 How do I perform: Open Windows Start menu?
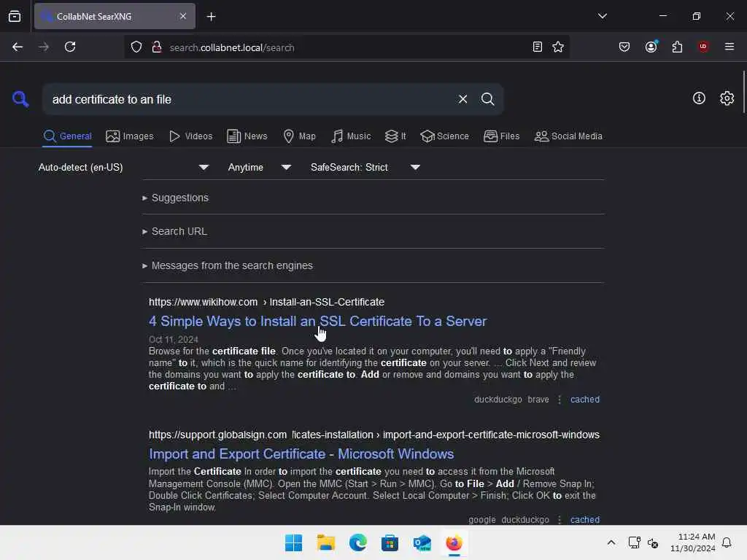(293, 542)
